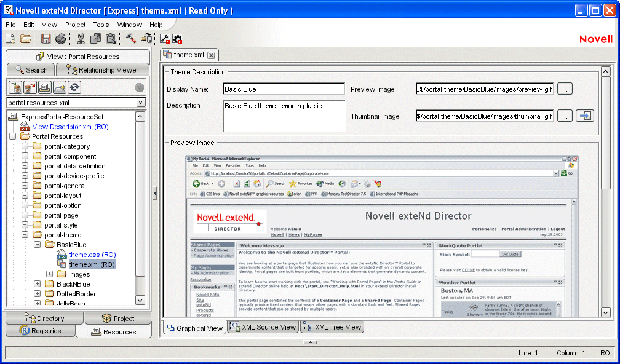The image size is (620, 364).
Task: Click the Print toolbar icon
Action: [x=60, y=39]
